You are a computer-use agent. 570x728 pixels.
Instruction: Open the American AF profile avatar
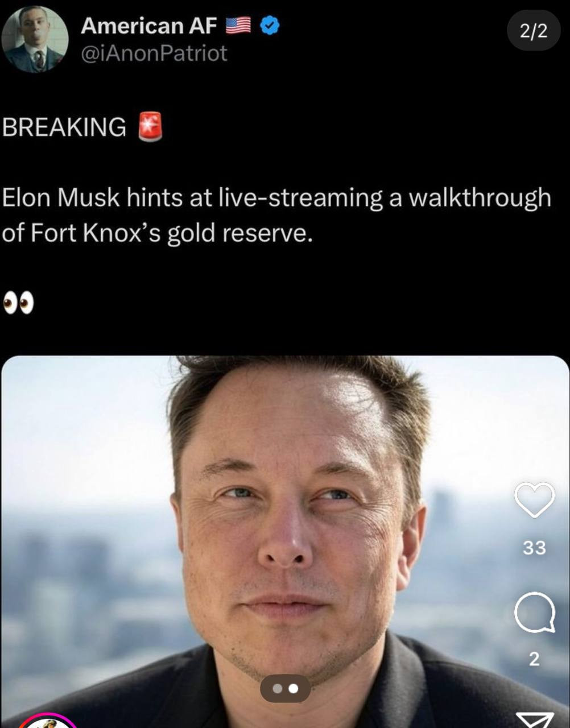point(35,39)
